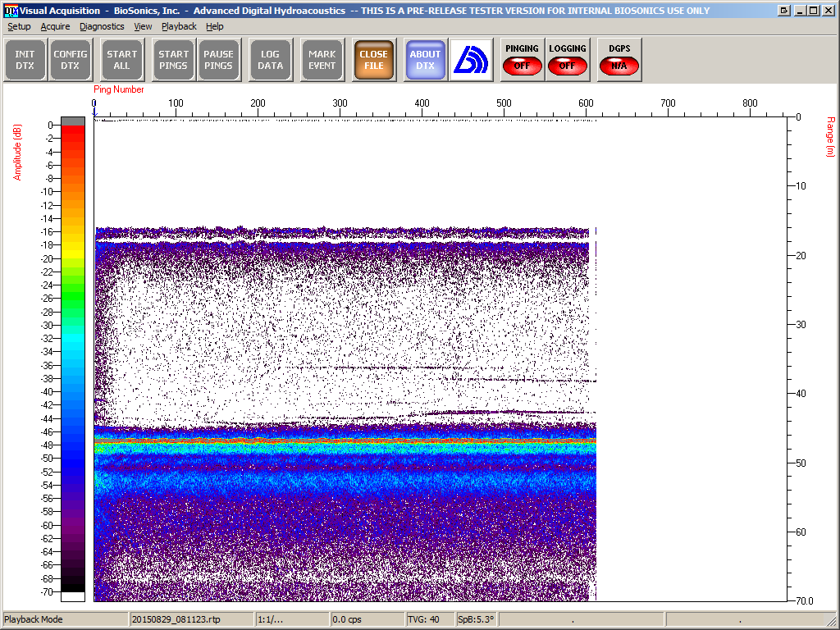840x630 pixels.
Task: Click the blue ping position marker at 0
Action: 94,111
